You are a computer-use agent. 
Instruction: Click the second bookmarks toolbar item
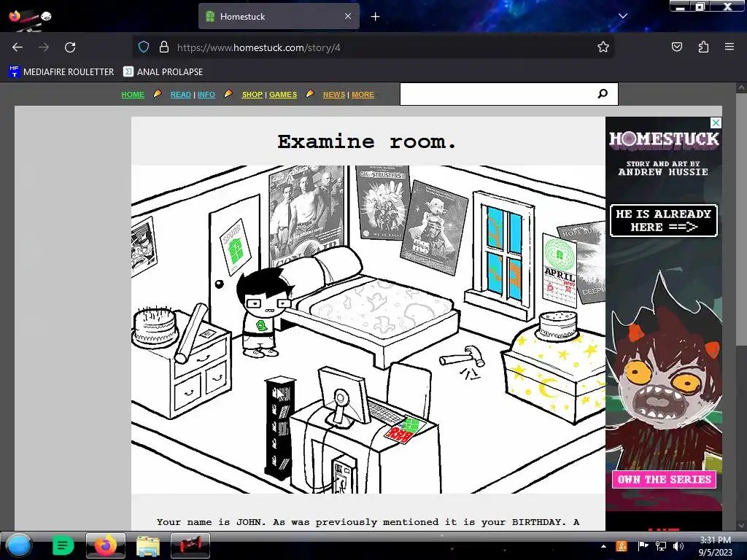tap(163, 72)
